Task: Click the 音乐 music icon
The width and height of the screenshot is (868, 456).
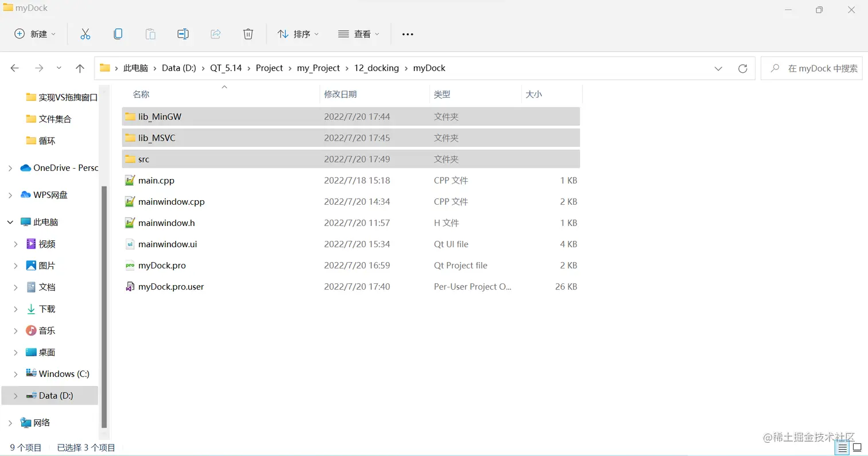Action: pyautogui.click(x=31, y=330)
